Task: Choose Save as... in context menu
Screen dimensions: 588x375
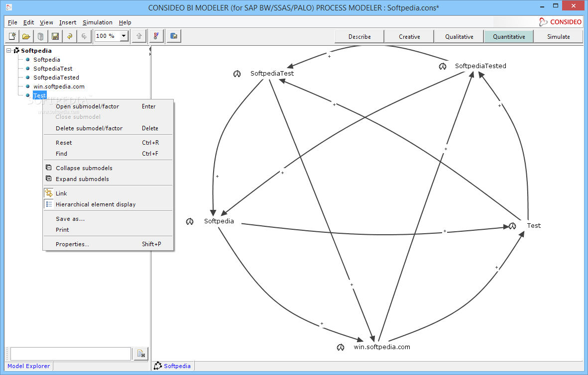Action: tap(108, 219)
